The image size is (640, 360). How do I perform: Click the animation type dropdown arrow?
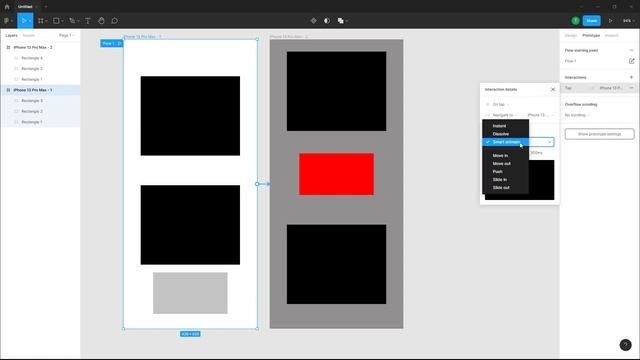(550, 142)
